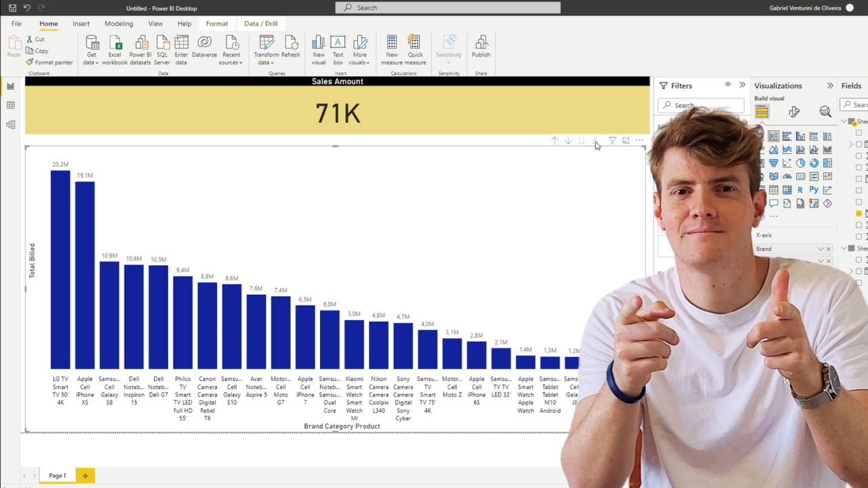Open the chart visual's filter icon
Screen dimensions: 868x488
click(x=612, y=140)
